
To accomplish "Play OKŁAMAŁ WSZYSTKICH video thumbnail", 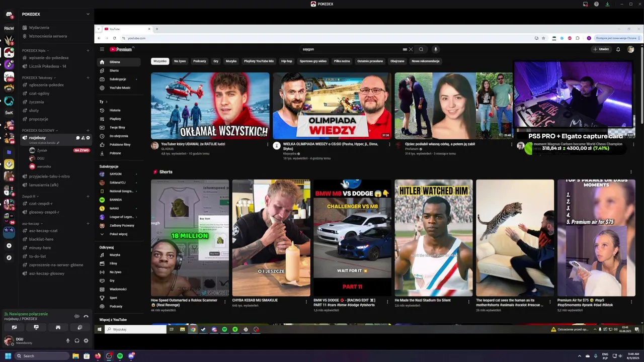I will (210, 106).
